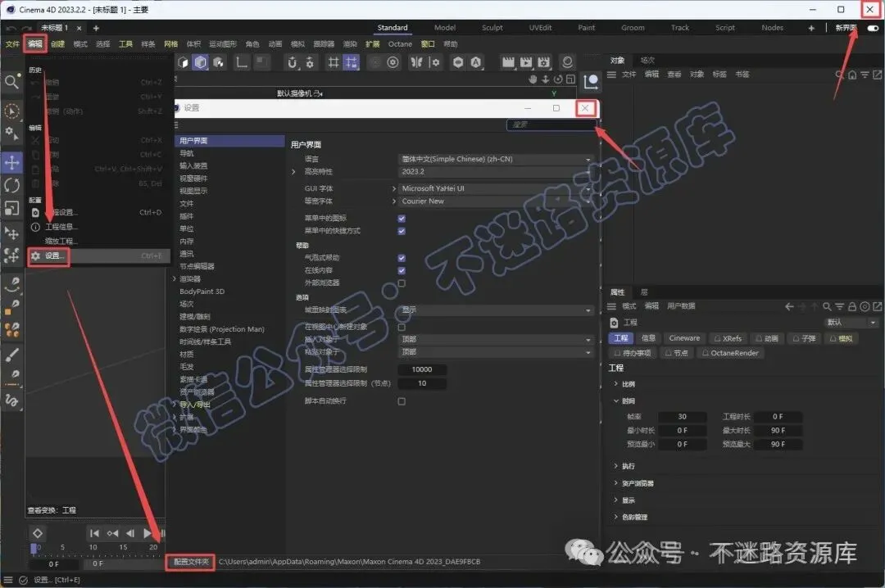Click the viewport rotate camera icon
885x588 pixels.
point(558,79)
